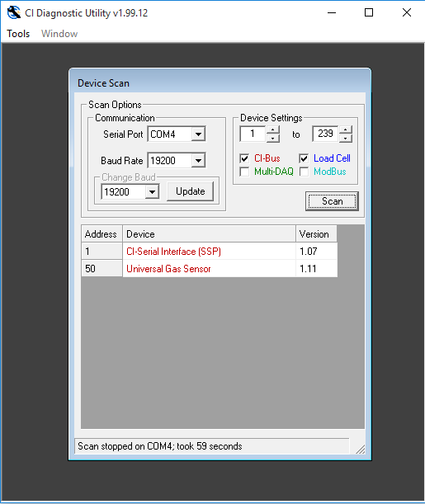425x504 pixels.
Task: Click the address cell 1 in the table
Action: [102, 251]
